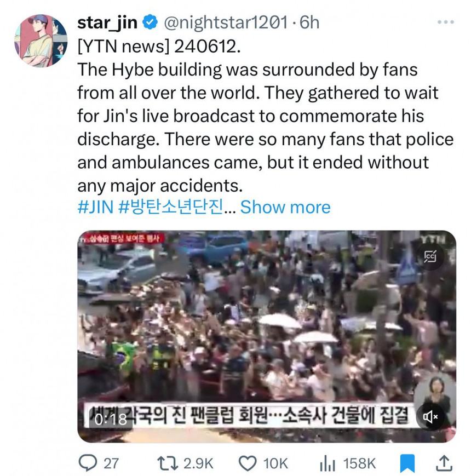Click the share upload icon
Viewport: 471px width, 476px height.
click(444, 463)
